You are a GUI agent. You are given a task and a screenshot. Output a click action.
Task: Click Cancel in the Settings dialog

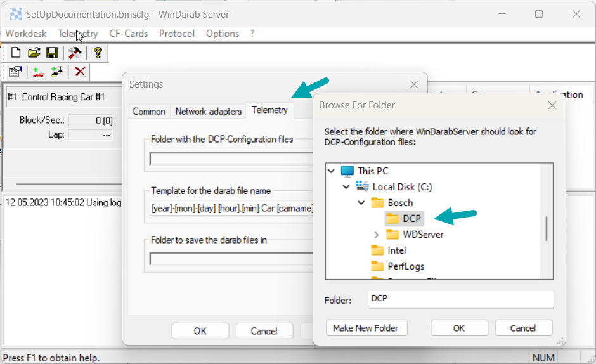click(x=264, y=331)
